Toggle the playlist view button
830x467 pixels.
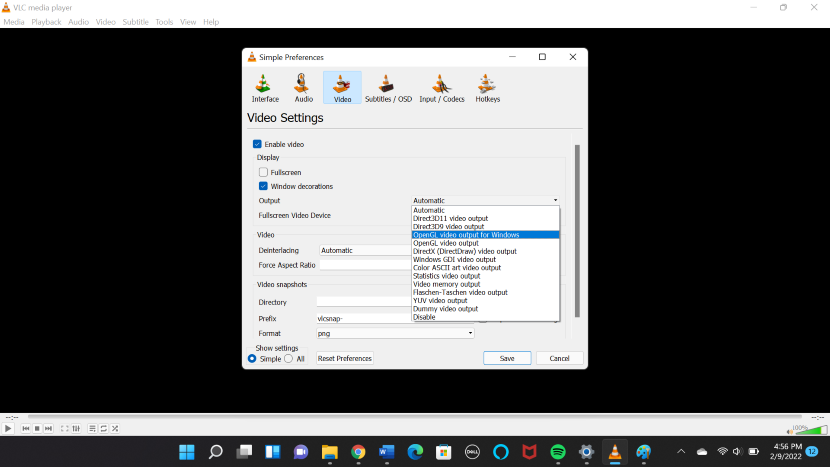pos(92,428)
